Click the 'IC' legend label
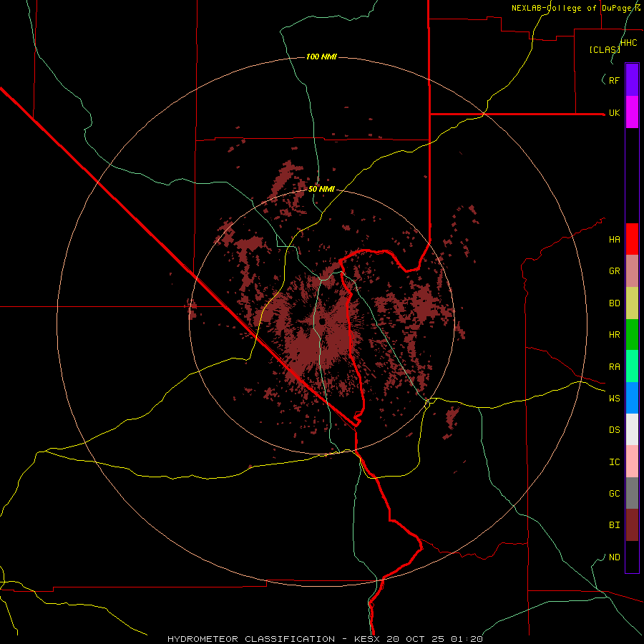 pos(615,462)
